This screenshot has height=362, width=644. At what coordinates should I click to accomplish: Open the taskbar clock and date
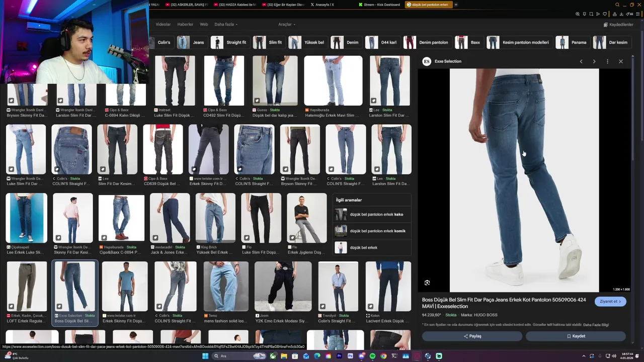(x=627, y=356)
